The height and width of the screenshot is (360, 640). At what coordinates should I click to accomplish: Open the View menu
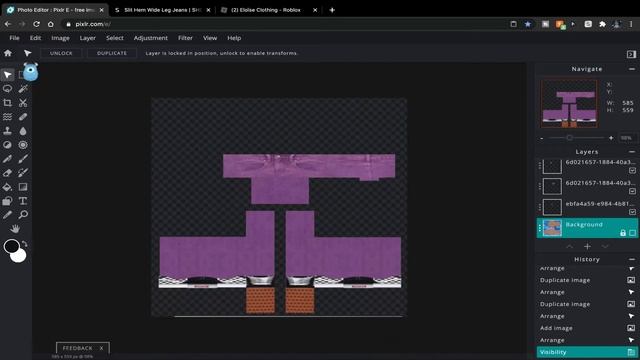210,38
